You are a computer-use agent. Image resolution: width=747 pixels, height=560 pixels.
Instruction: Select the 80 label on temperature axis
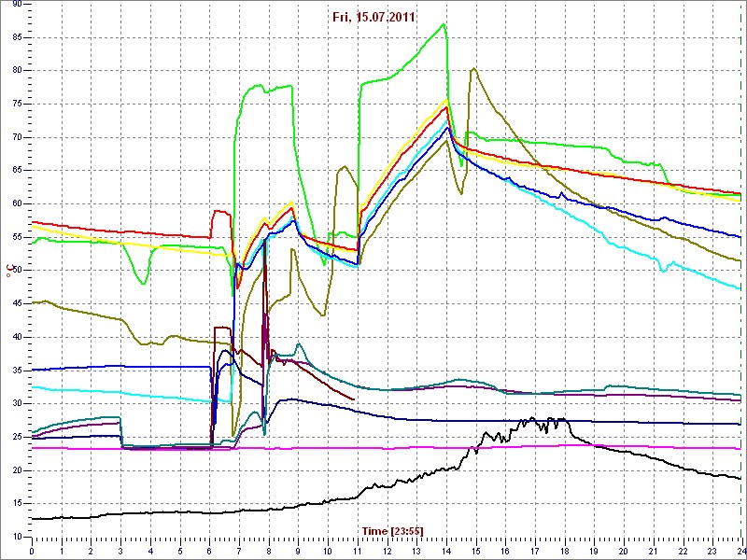[17, 71]
